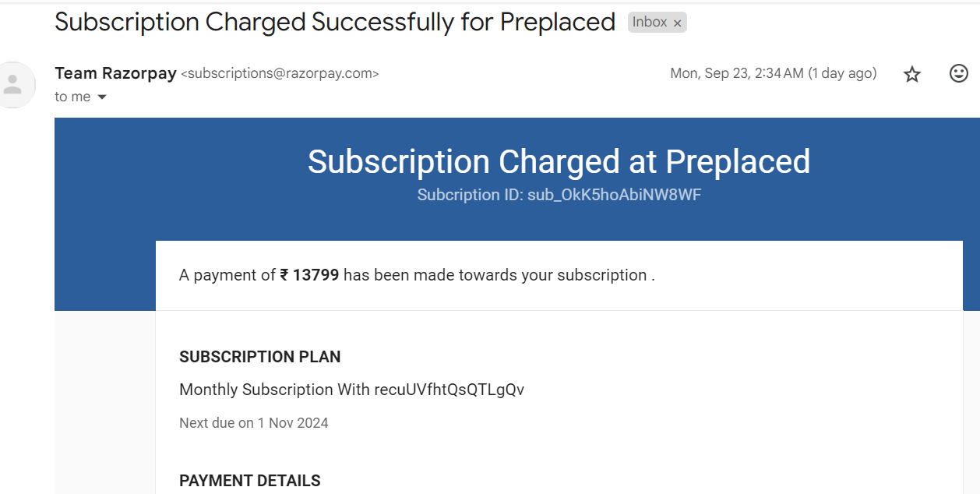
Task: Star this Razorpay email
Action: [912, 74]
